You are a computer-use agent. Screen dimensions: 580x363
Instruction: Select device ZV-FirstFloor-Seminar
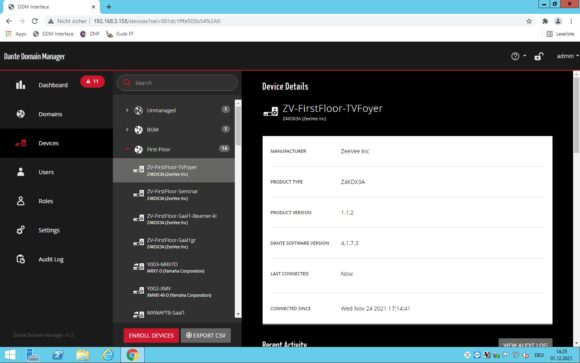coord(173,195)
